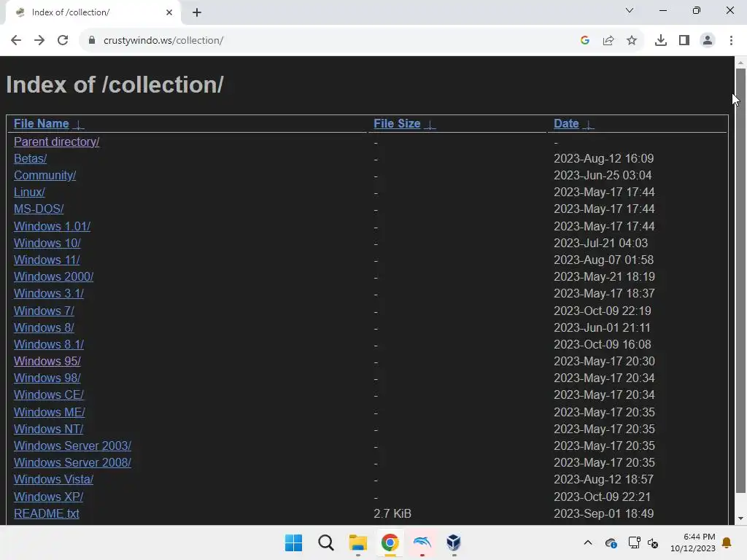Open the Windows ME folder

(50, 413)
